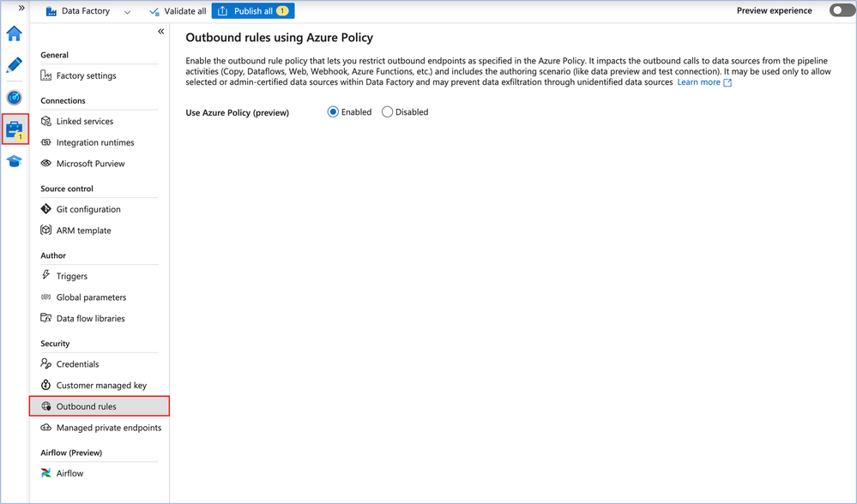Click the Airflow pinwheel icon
The width and height of the screenshot is (857, 504).
click(x=46, y=473)
